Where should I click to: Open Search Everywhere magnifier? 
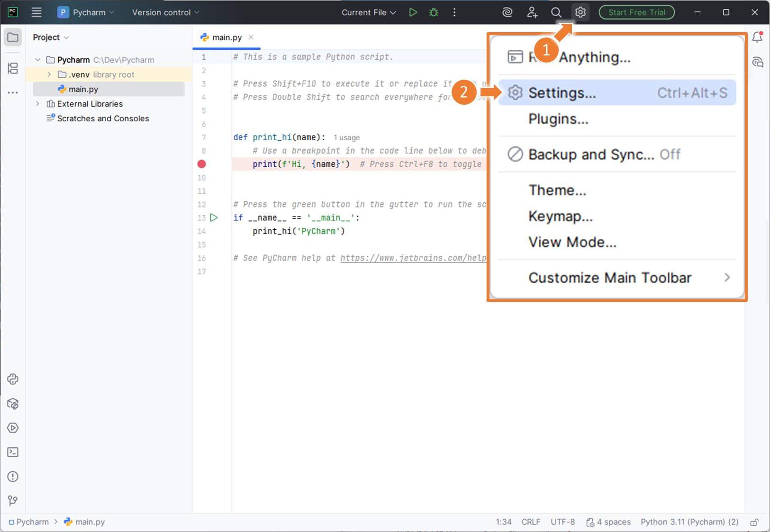[556, 12]
